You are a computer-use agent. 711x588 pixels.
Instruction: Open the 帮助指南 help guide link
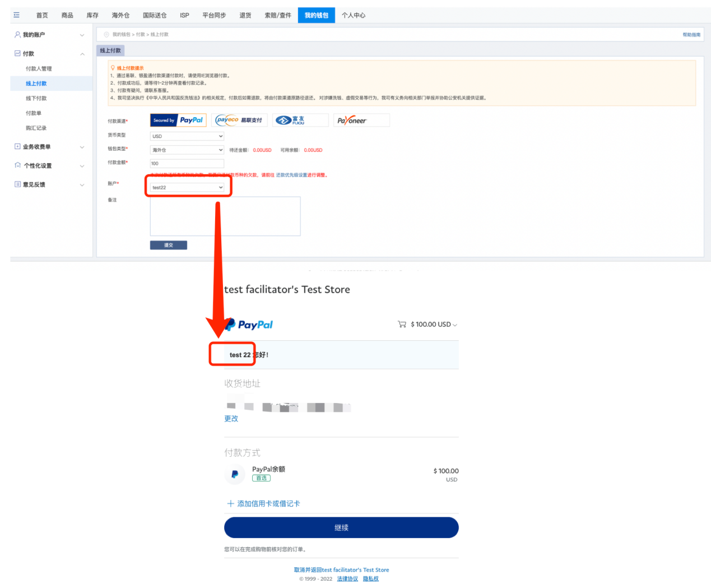tap(691, 35)
